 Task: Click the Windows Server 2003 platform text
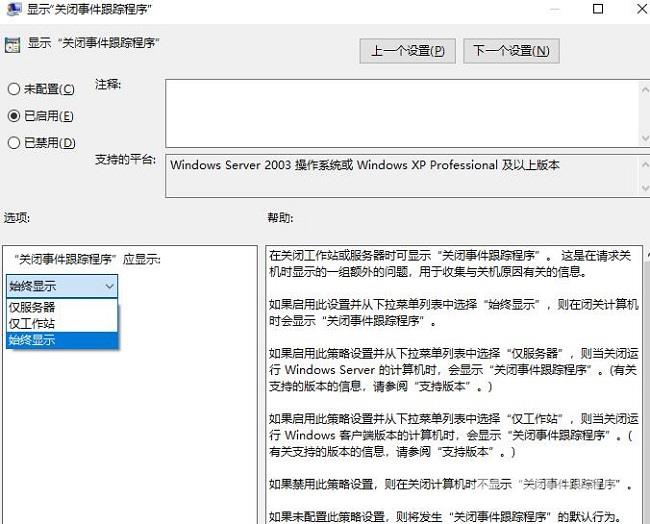click(365, 165)
